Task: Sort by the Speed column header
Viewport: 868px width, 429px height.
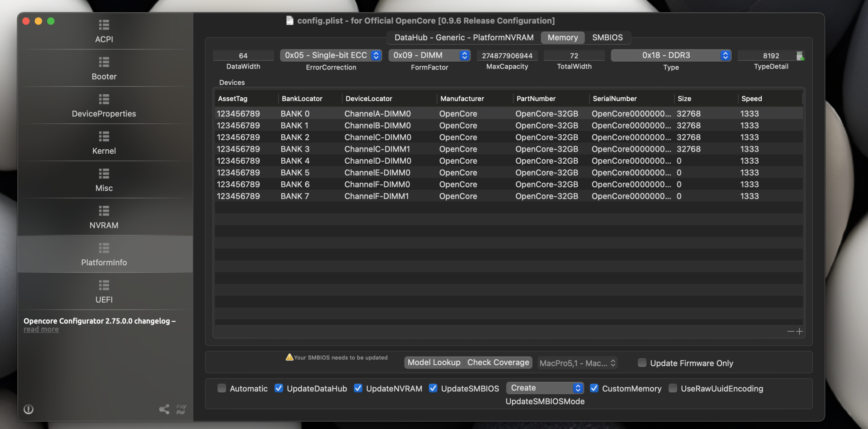Action: [x=770, y=99]
